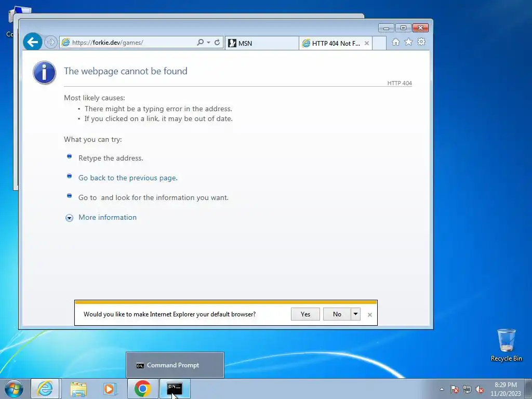Expand the More information section
Screen dimensions: 532x399
click(69, 218)
